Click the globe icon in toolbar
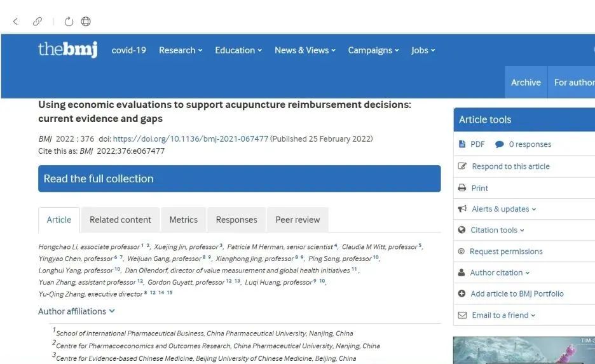 (x=86, y=22)
